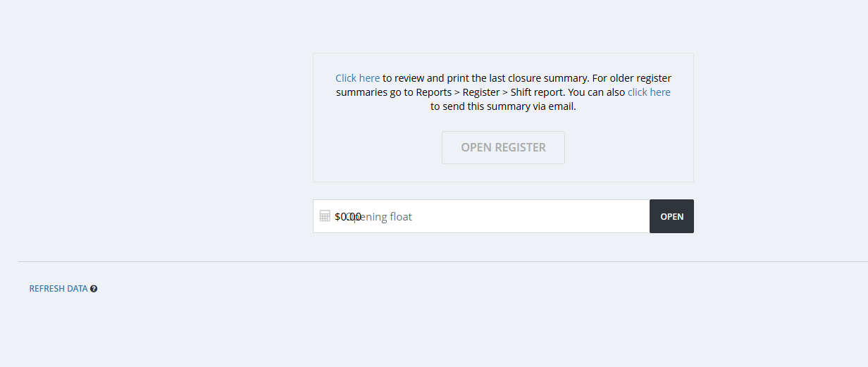
Task: Click the horizontal divider above Refresh Data
Action: coord(443,261)
